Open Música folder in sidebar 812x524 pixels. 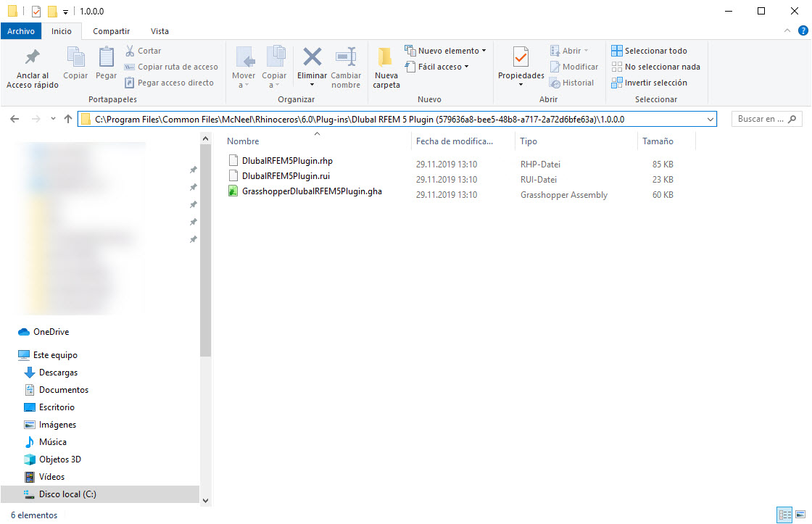point(52,442)
